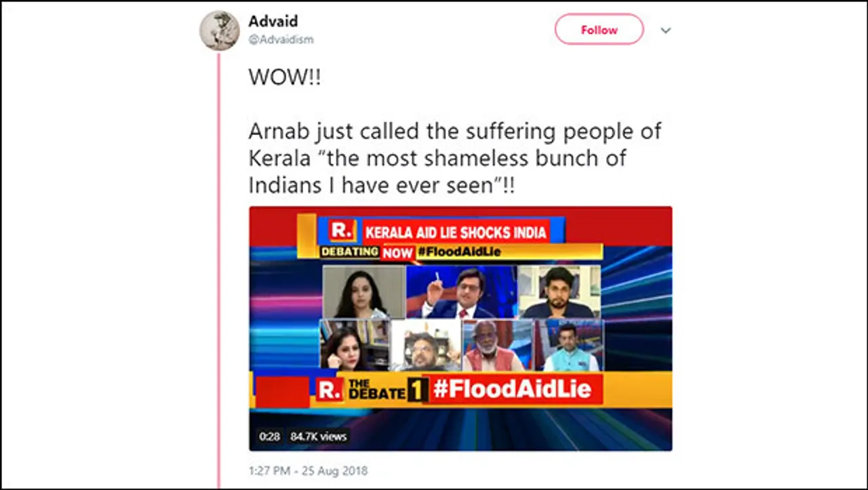Select the bottom-right panelist in light blue jacket
The width and height of the screenshot is (868, 490).
(x=568, y=346)
